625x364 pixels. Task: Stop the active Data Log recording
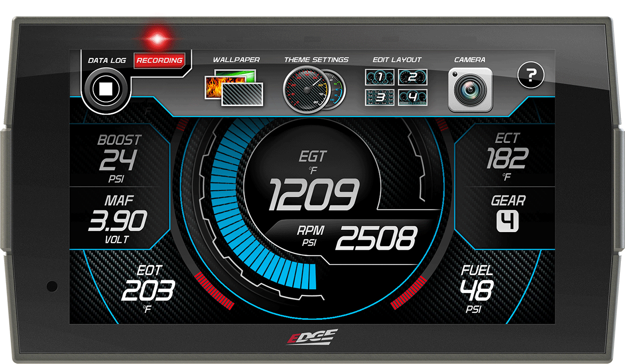tap(106, 88)
